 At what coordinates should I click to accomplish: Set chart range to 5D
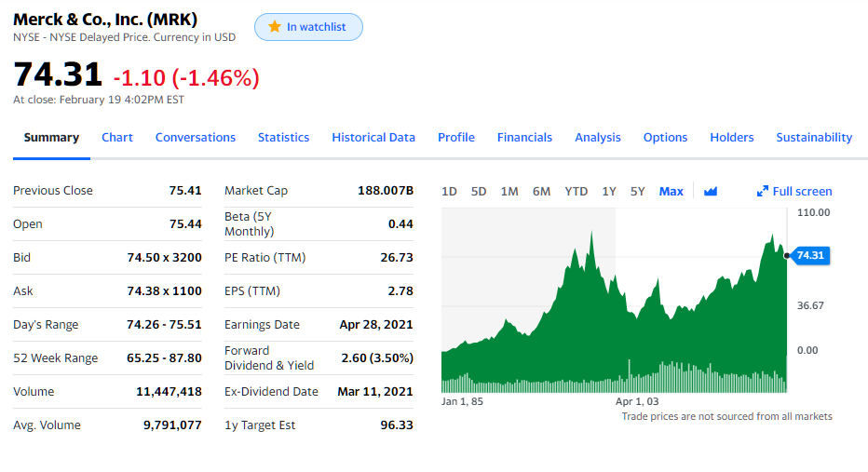[479, 192]
